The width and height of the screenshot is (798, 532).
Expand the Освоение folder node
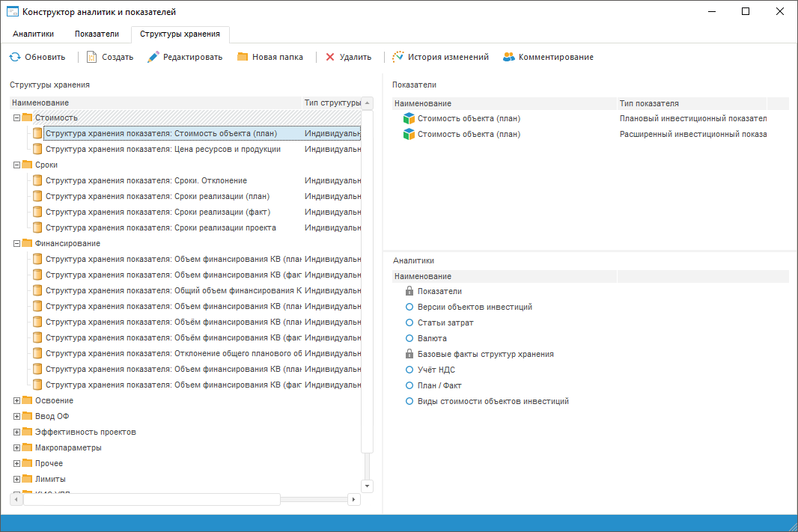pyautogui.click(x=16, y=400)
